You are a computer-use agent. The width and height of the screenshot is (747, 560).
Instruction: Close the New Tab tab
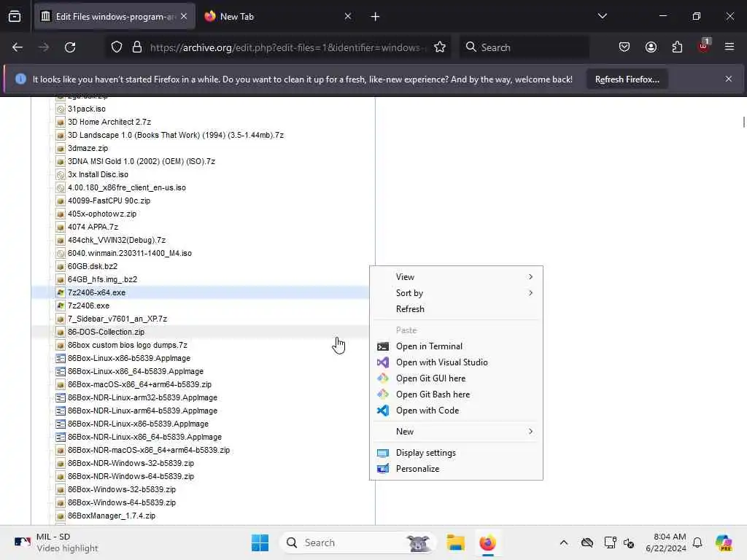(x=348, y=17)
